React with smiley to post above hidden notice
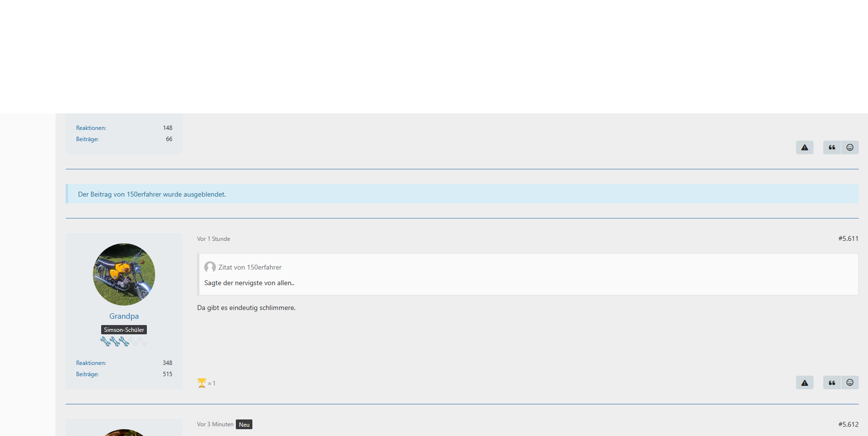The height and width of the screenshot is (436, 868). (850, 147)
